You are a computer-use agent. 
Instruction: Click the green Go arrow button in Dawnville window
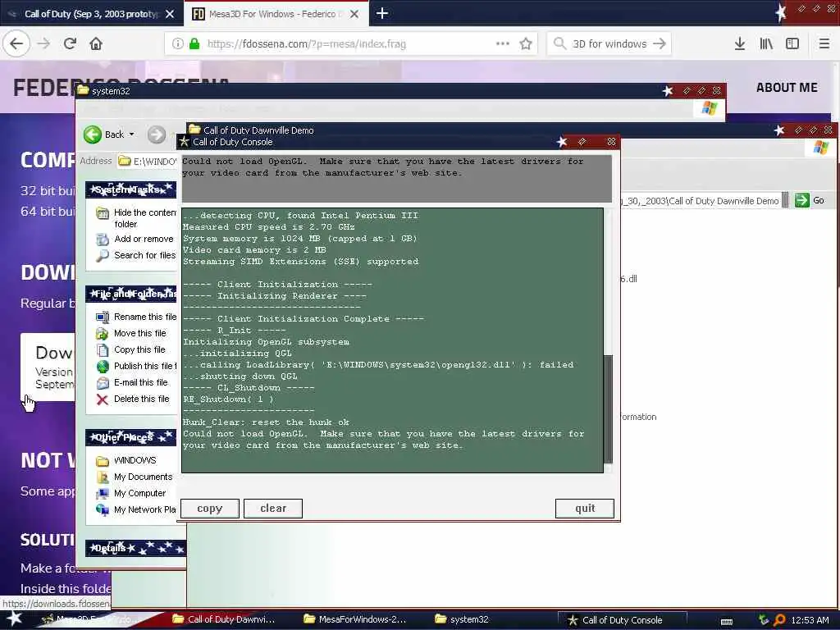(801, 200)
